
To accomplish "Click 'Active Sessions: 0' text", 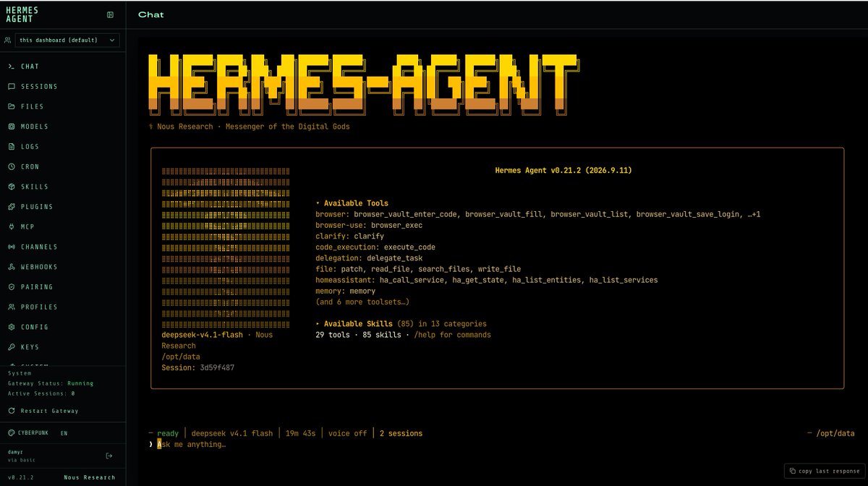I will tap(41, 393).
